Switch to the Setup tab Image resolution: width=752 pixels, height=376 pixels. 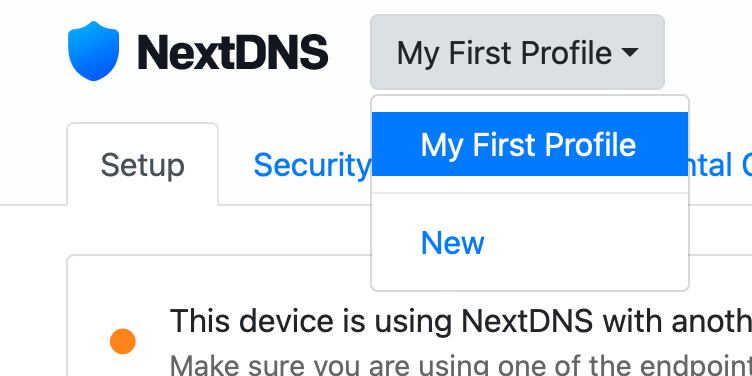point(142,165)
